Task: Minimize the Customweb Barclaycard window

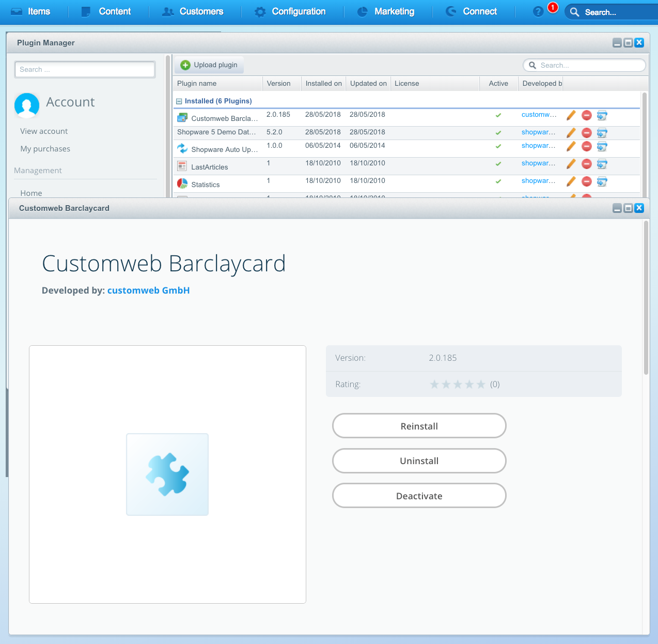Action: coord(617,208)
